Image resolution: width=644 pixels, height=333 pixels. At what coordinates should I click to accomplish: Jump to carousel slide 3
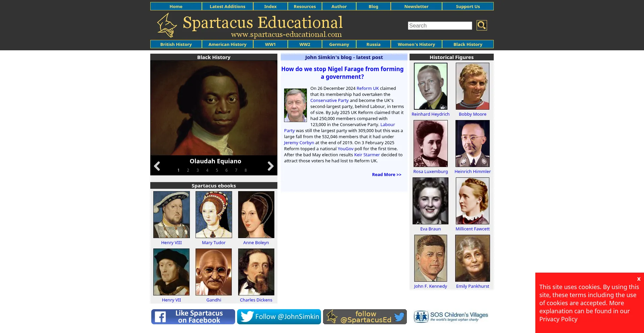click(x=198, y=170)
